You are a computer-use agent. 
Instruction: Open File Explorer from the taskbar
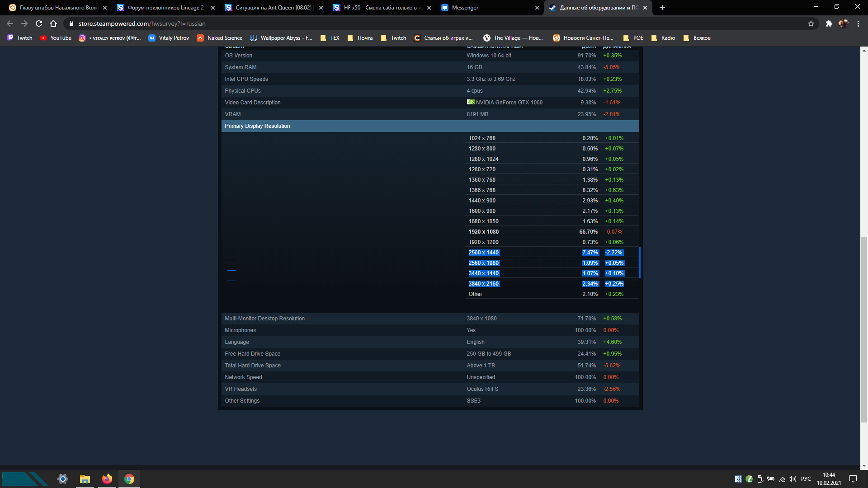[85, 479]
